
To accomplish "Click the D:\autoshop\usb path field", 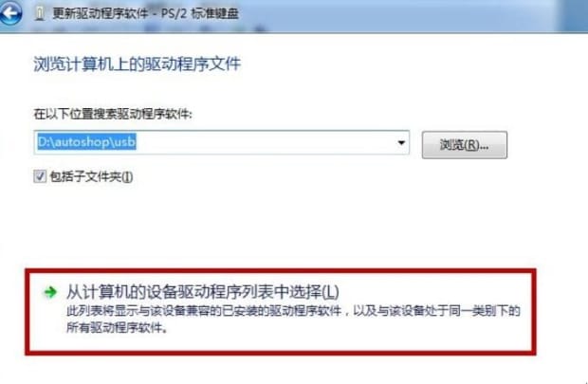I will tap(221, 142).
